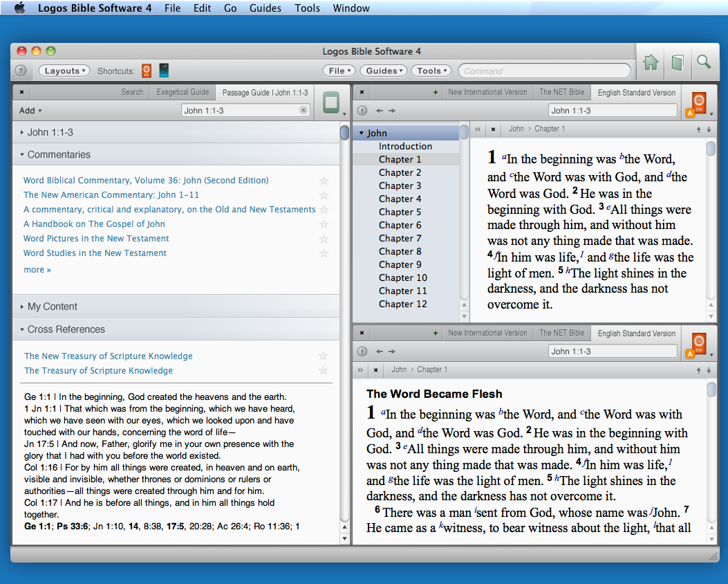Select upper New International Version tab
The width and height of the screenshot is (728, 584).
pos(487,92)
